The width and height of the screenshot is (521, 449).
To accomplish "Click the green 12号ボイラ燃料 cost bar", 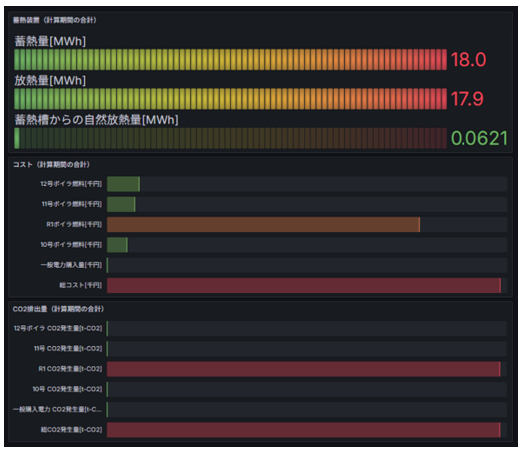I will tap(123, 184).
